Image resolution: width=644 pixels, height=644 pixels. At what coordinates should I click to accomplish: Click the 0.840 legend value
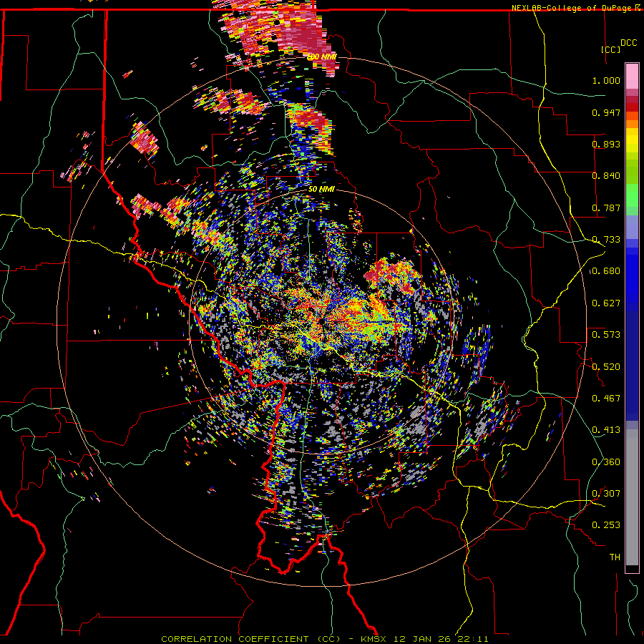(x=606, y=176)
